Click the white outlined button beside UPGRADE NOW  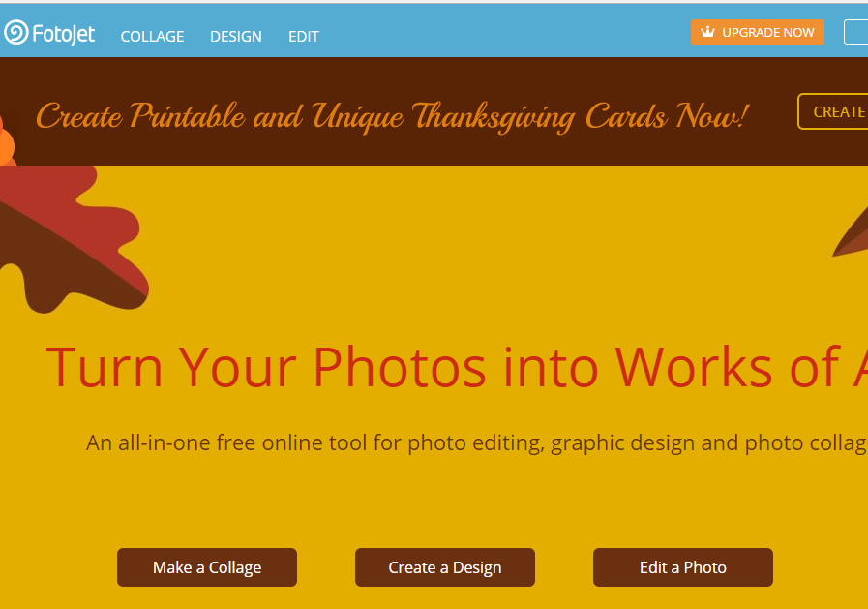[855, 32]
